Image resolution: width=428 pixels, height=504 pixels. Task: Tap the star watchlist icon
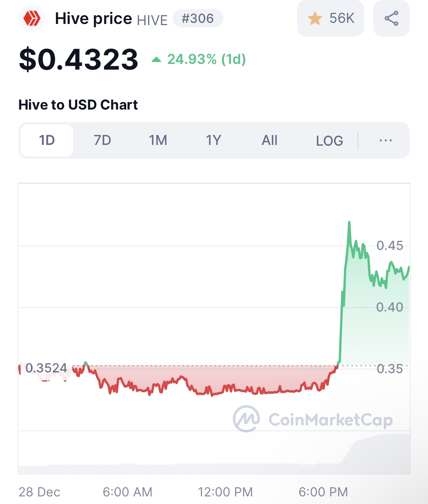(315, 18)
